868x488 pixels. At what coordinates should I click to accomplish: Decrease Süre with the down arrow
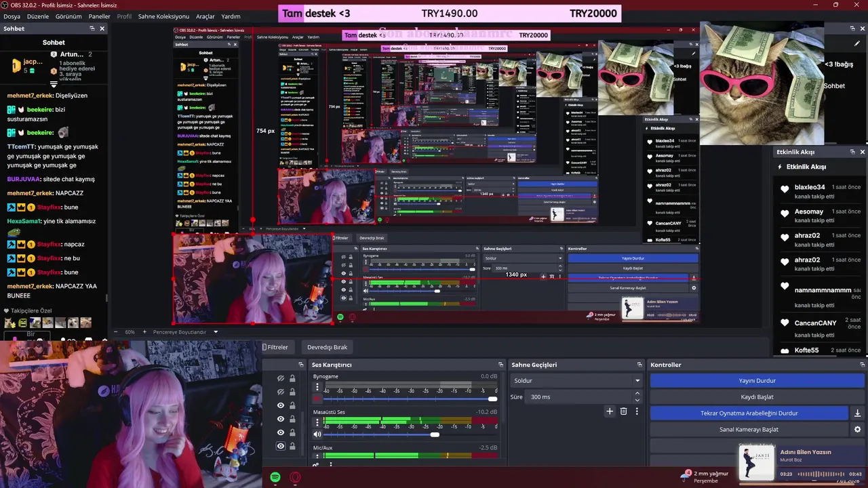[637, 399]
